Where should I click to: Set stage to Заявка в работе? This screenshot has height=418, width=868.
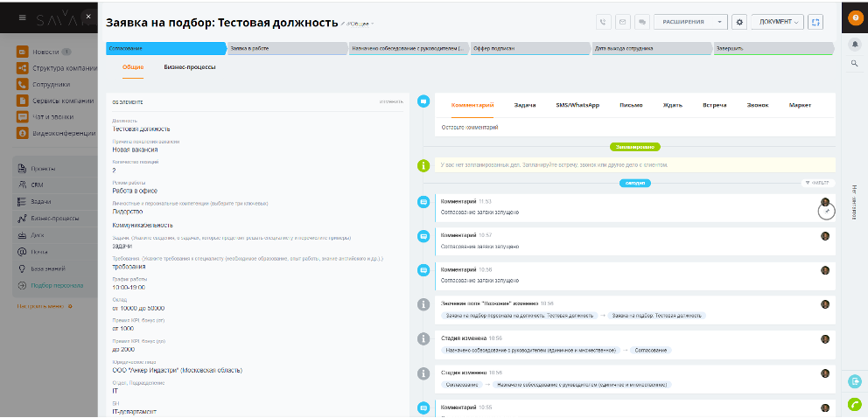click(285, 49)
